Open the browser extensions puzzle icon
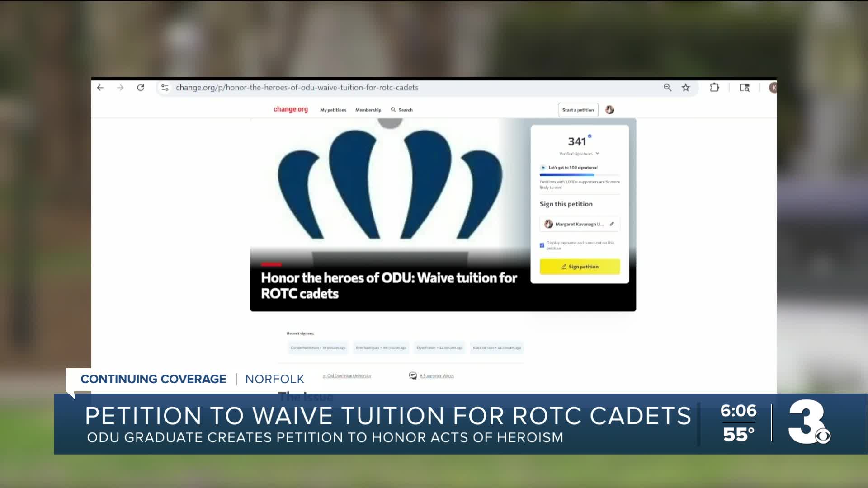Screen dimensions: 868x488 tap(714, 88)
